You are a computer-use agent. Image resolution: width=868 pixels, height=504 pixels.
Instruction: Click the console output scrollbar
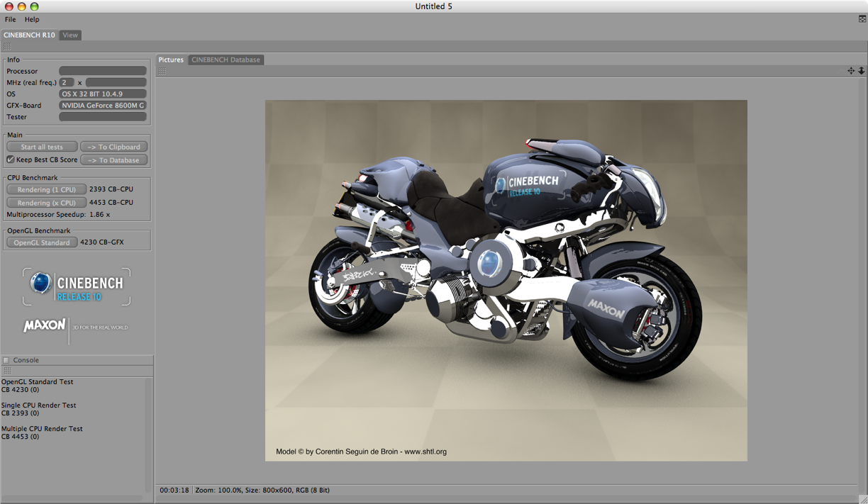pyautogui.click(x=149, y=435)
